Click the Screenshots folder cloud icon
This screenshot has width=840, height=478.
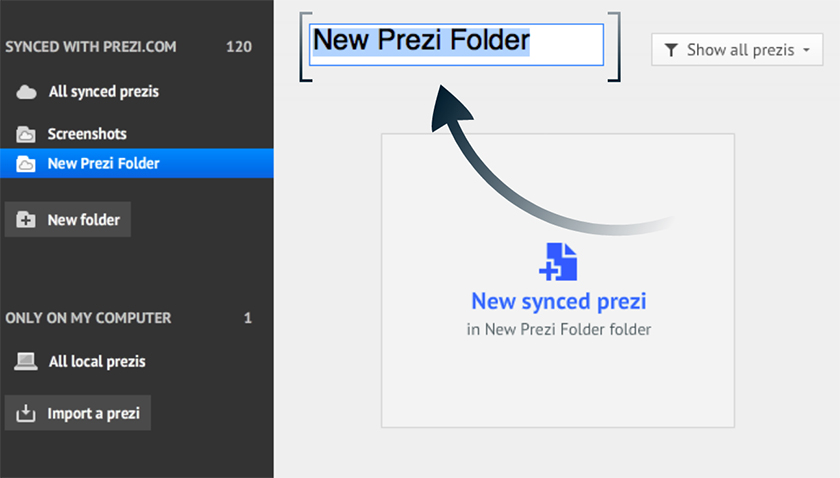coord(26,134)
